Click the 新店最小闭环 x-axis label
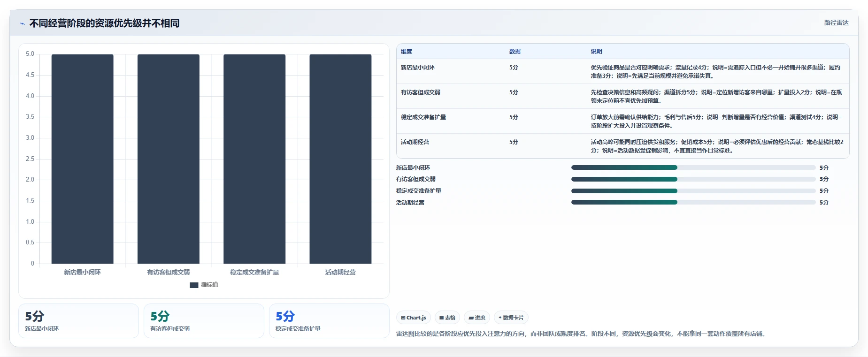868x357 pixels. [x=82, y=272]
